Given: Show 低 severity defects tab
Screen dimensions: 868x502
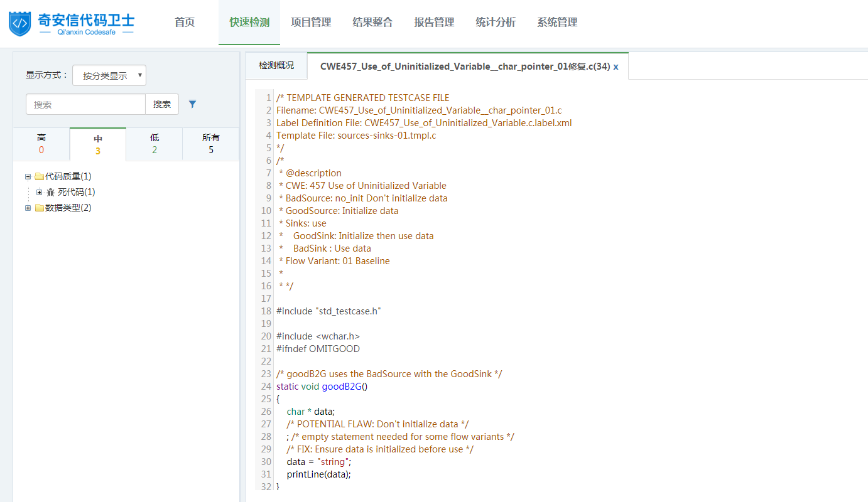Looking at the screenshot, I should tap(155, 144).
